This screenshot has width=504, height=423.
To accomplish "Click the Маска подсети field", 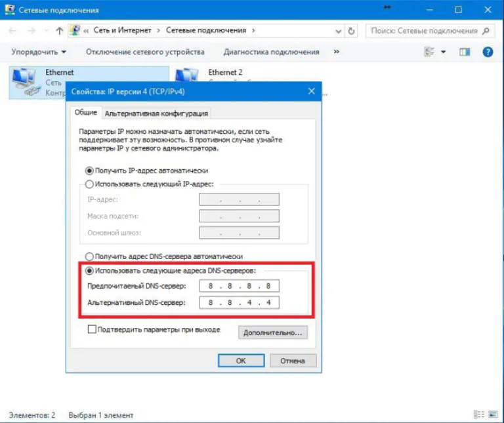I will (x=239, y=216).
